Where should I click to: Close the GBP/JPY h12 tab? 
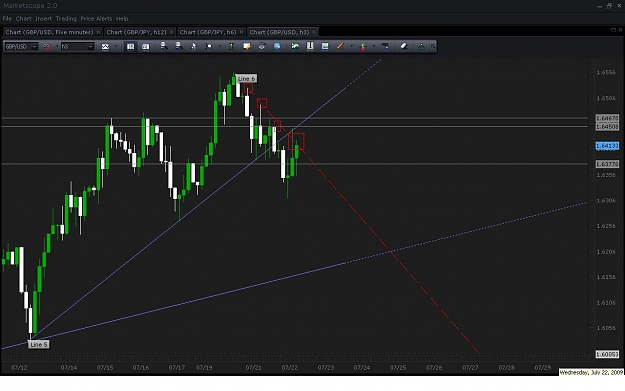171,32
